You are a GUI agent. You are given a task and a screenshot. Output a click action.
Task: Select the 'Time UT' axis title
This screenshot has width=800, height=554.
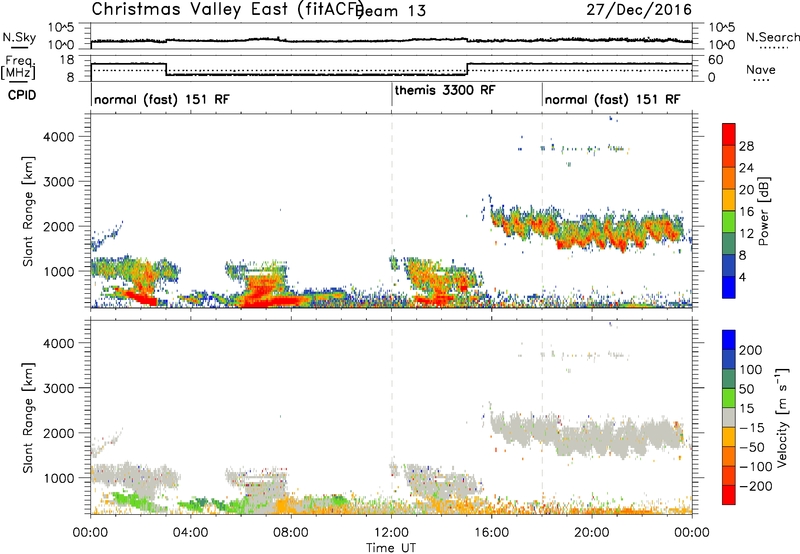pos(391,548)
